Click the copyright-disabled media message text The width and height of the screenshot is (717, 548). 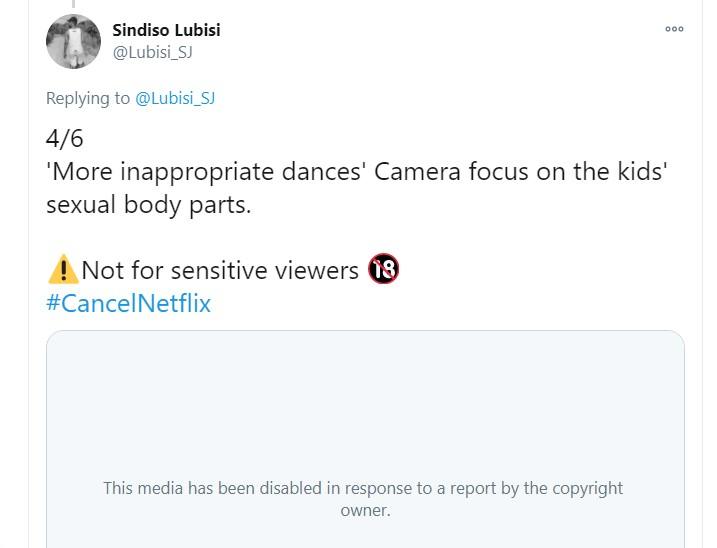tap(363, 499)
